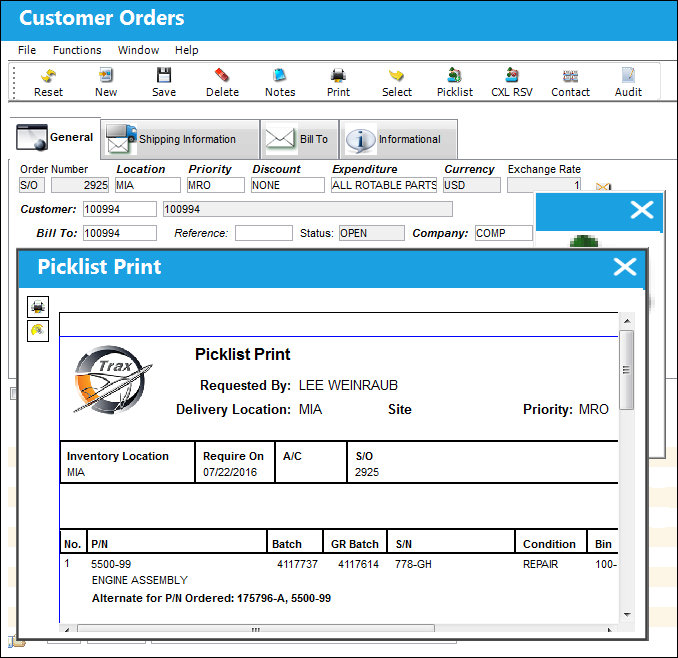This screenshot has height=658, width=678.
Task: Click batch number 4117737
Action: (297, 564)
